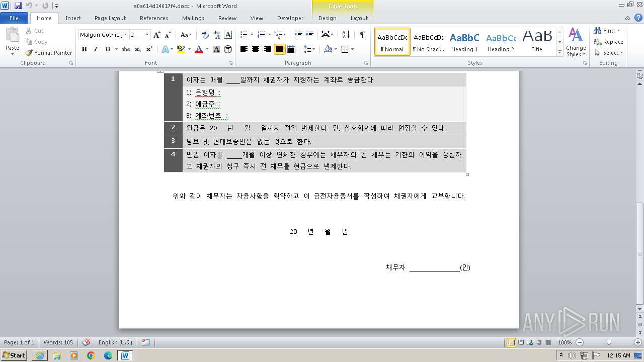
Task: Activate the Format Painter
Action: [x=48, y=53]
